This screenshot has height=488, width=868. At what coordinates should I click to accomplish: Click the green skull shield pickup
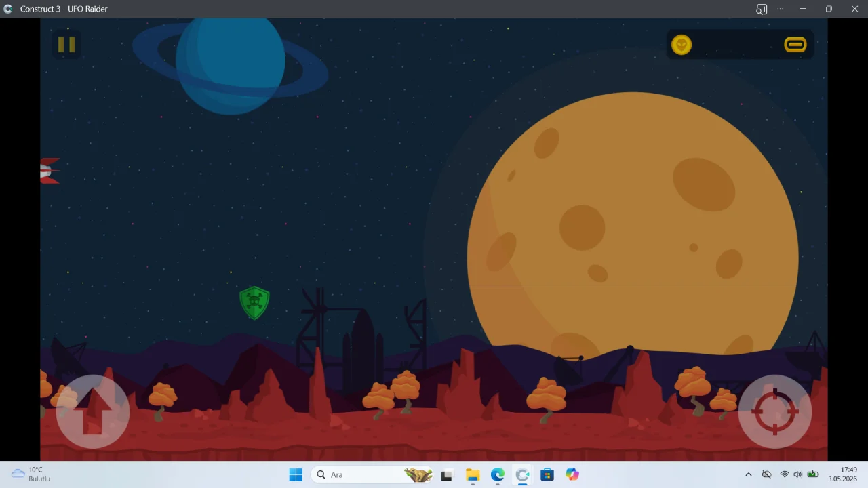tap(254, 303)
